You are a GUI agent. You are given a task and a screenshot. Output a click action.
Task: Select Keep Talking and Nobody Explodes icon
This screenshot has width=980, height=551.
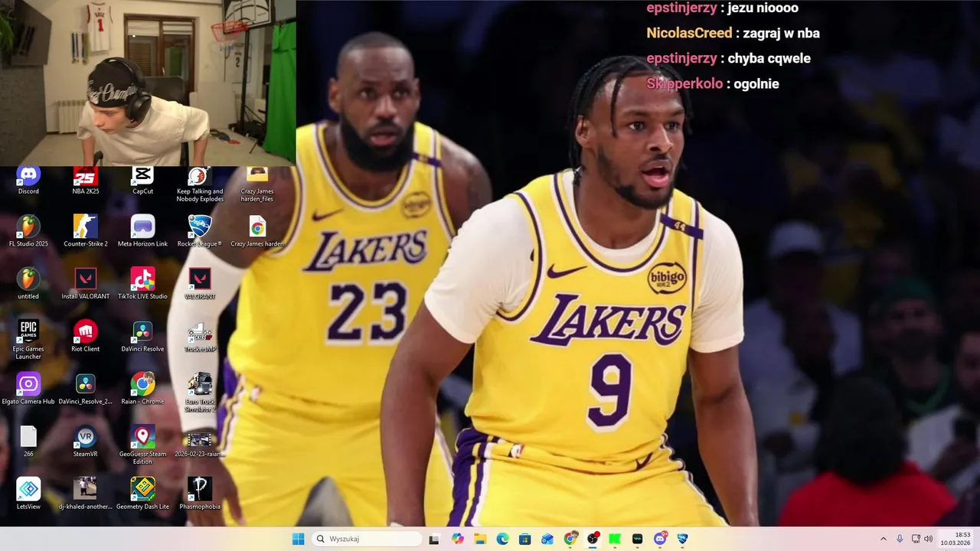pyautogui.click(x=200, y=184)
